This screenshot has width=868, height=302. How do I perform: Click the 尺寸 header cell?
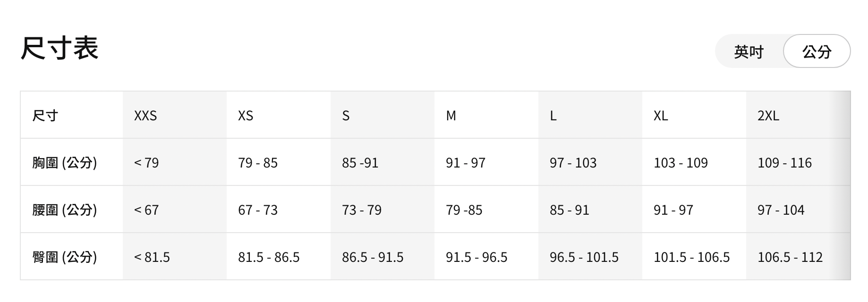45,116
